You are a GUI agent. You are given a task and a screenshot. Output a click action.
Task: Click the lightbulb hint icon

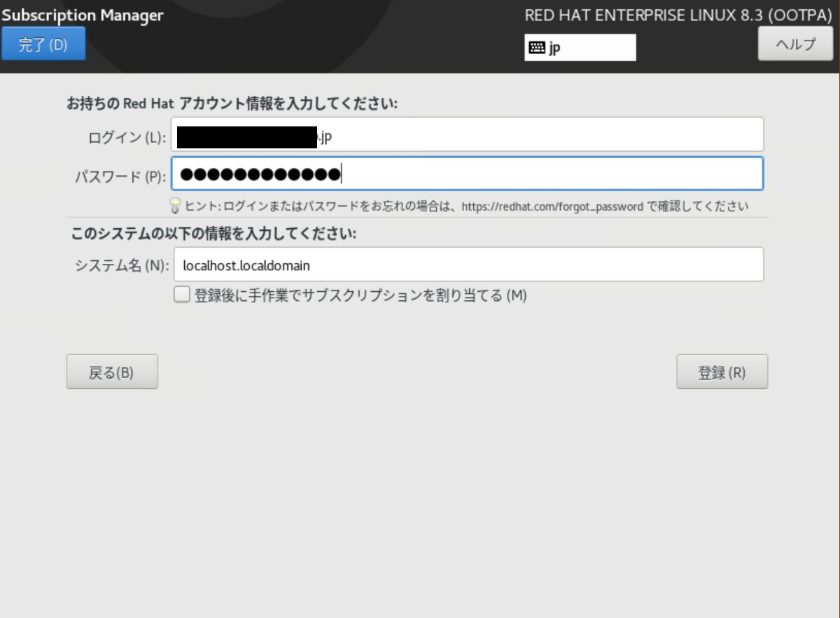[175, 206]
